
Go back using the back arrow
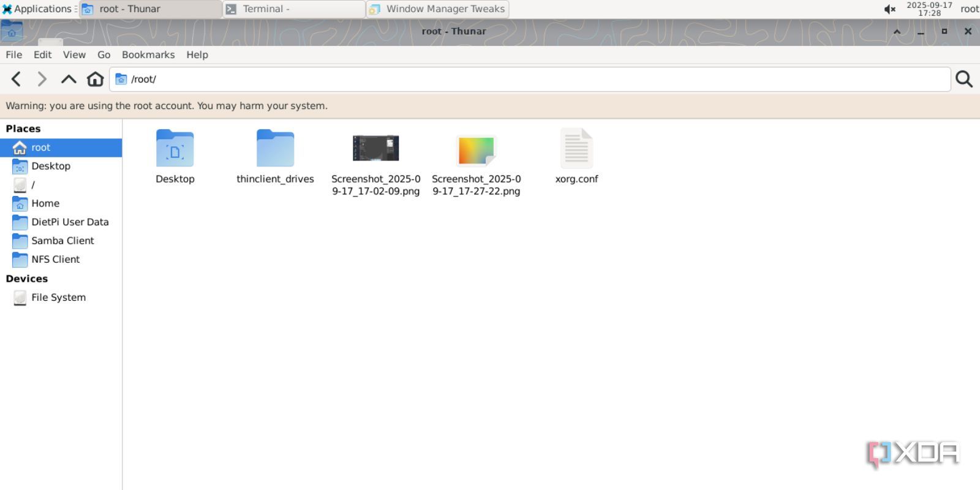click(17, 79)
